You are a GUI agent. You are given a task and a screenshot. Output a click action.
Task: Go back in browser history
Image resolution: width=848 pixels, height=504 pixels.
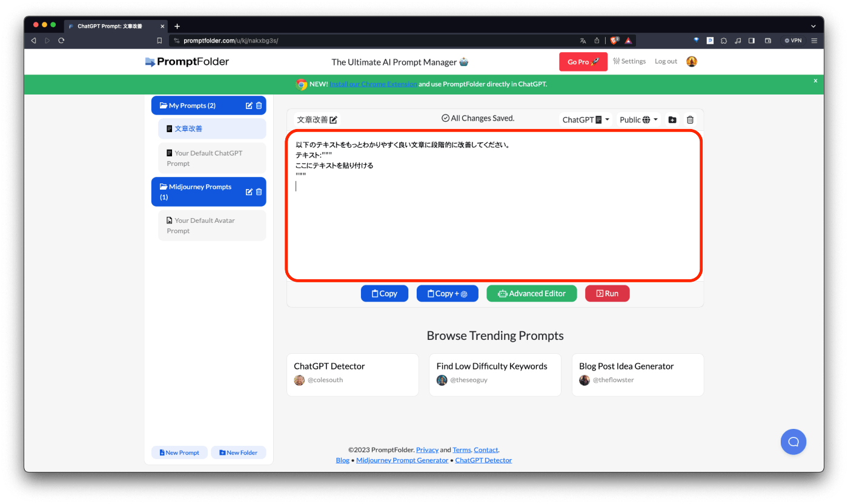(33, 41)
